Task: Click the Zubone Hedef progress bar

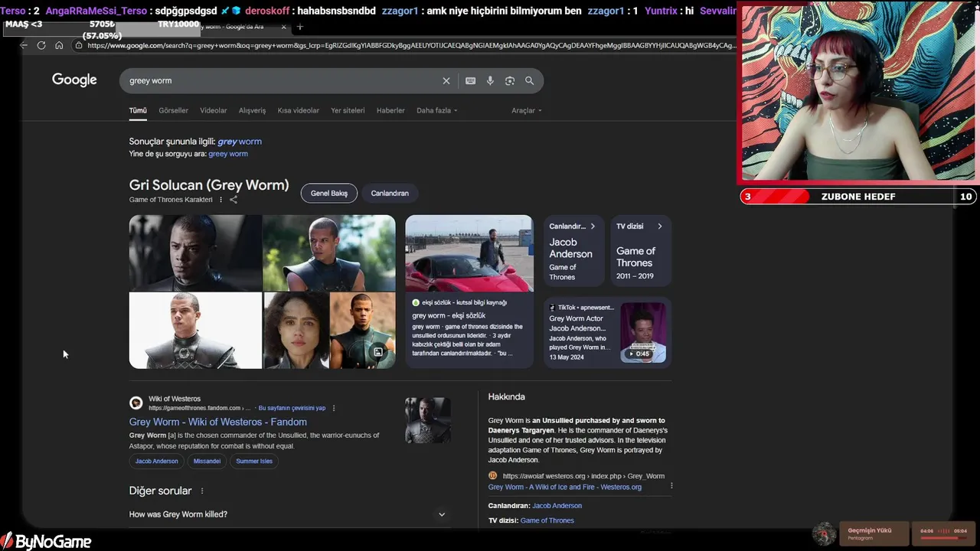Action: click(857, 197)
